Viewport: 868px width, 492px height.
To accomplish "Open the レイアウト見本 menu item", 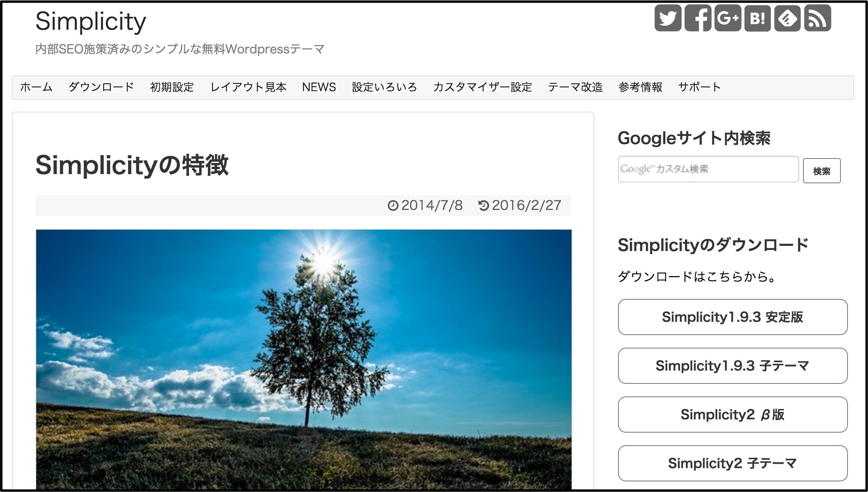I will 248,87.
